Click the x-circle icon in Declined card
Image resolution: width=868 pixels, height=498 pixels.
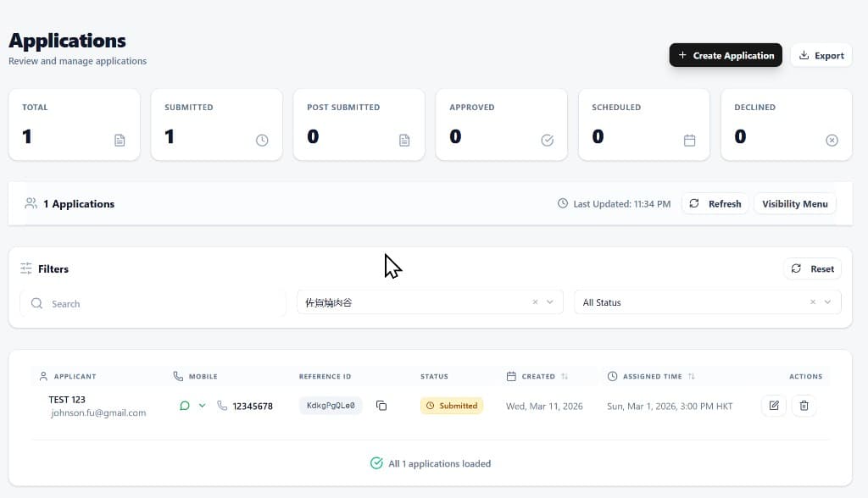point(832,141)
